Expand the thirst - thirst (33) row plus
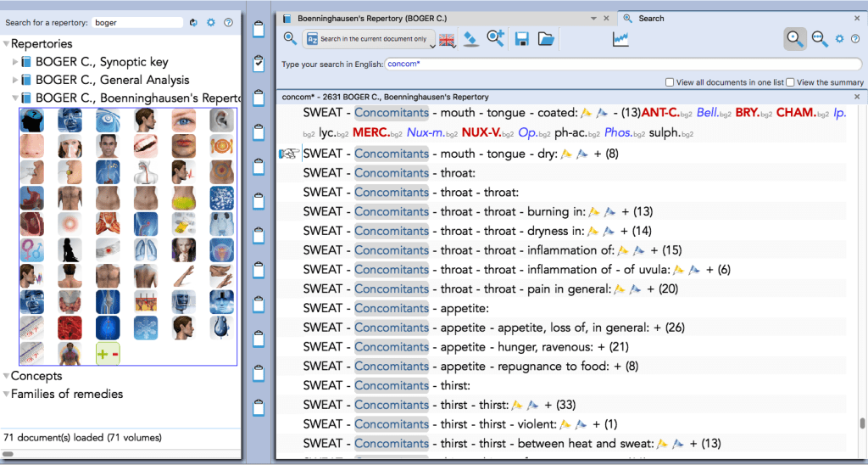 pyautogui.click(x=548, y=405)
